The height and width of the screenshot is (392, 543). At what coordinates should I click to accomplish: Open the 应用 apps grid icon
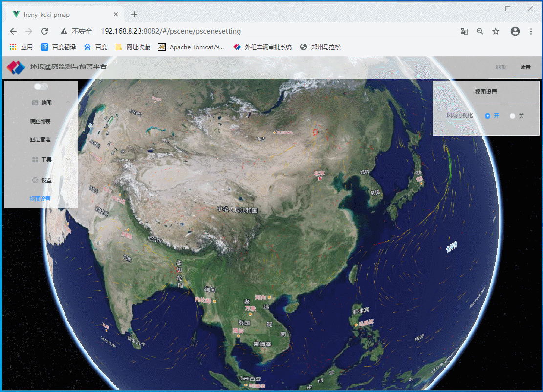click(13, 47)
